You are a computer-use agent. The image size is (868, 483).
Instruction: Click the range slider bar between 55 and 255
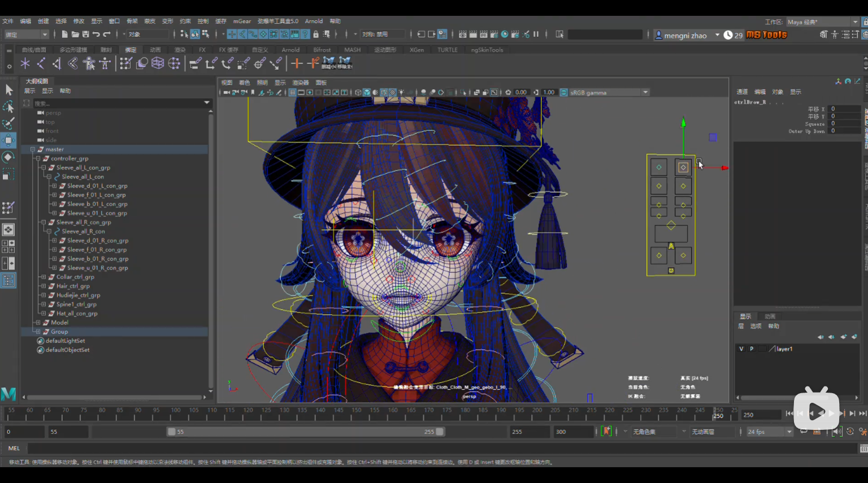pos(306,432)
